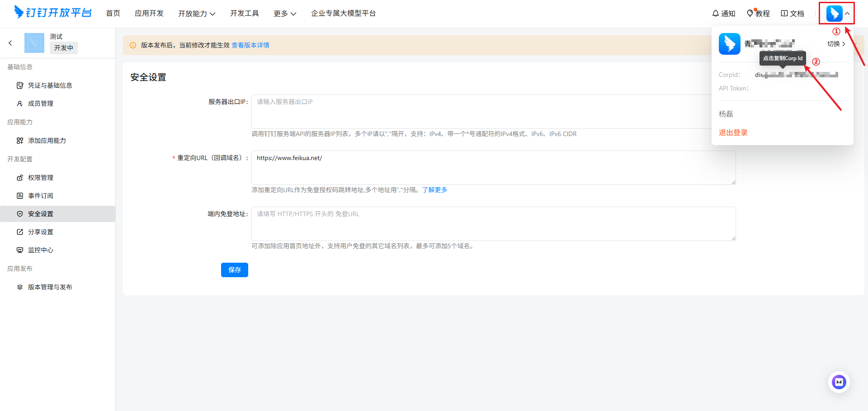868x411 pixels.
Task: Click the blue 保存 button
Action: coord(234,270)
